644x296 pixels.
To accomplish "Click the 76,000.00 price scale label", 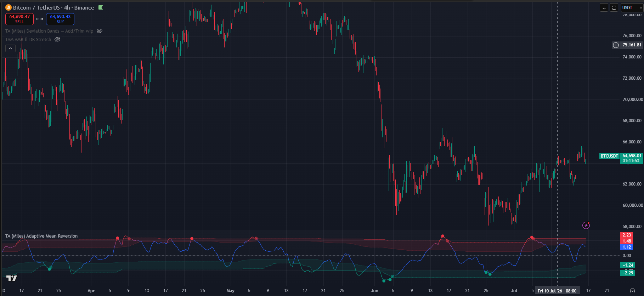I will tap(632, 36).
